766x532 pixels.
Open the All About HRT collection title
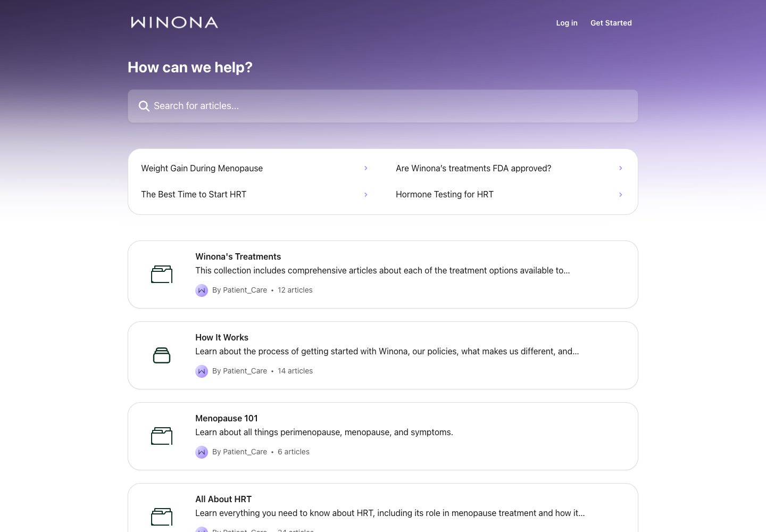tap(223, 499)
